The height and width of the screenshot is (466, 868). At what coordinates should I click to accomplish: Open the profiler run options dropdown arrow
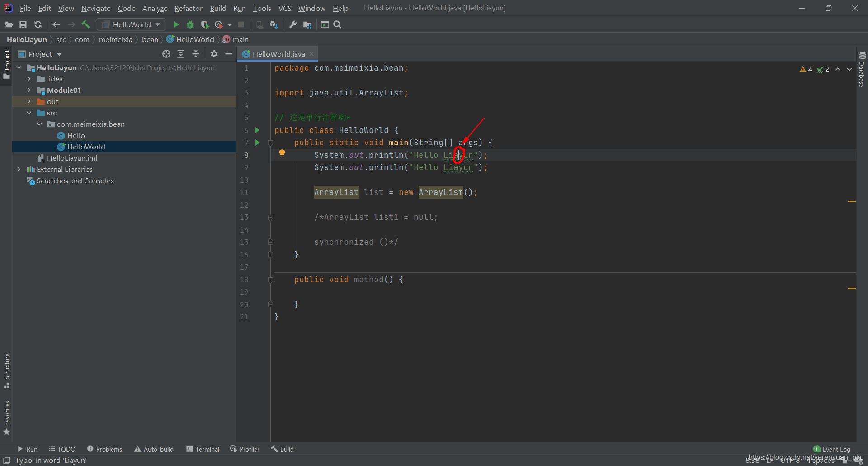(x=230, y=25)
